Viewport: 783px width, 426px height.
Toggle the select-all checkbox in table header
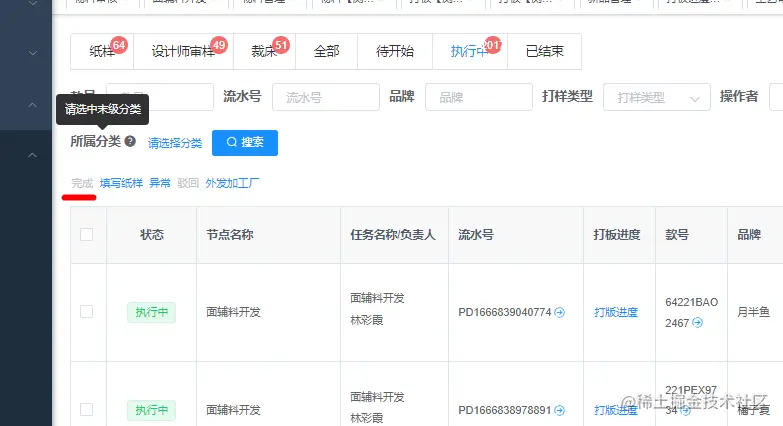[x=86, y=234]
